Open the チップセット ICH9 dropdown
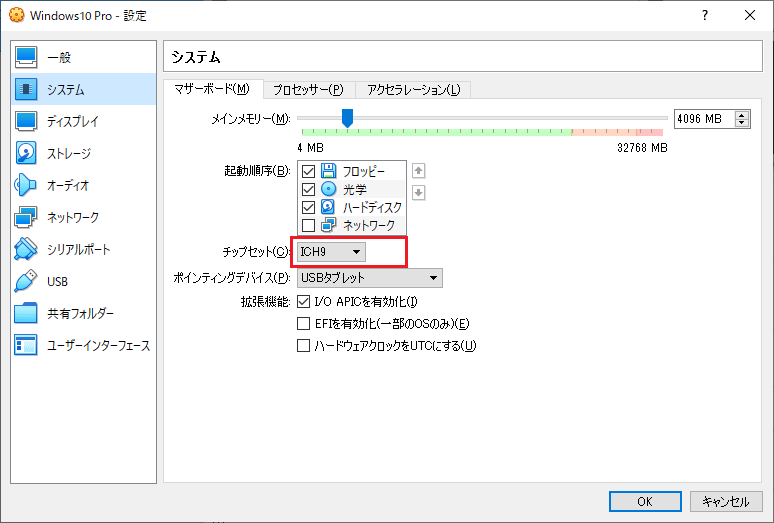 (x=331, y=252)
